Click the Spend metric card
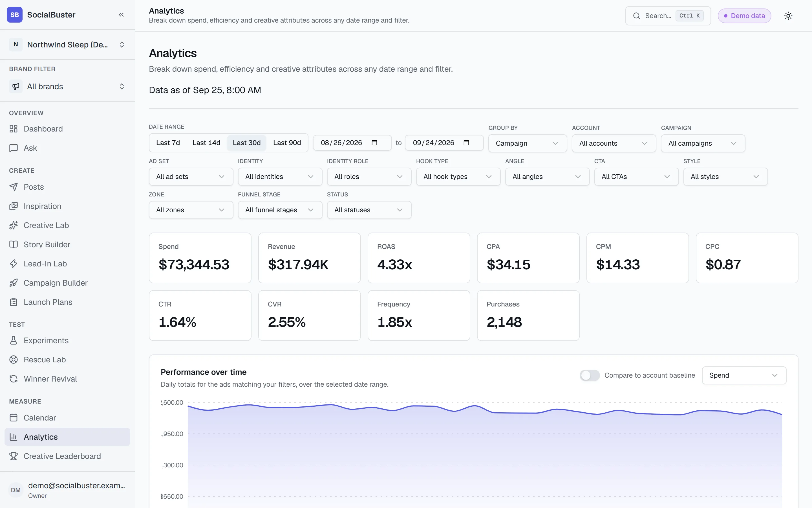This screenshot has height=508, width=812. 200,258
